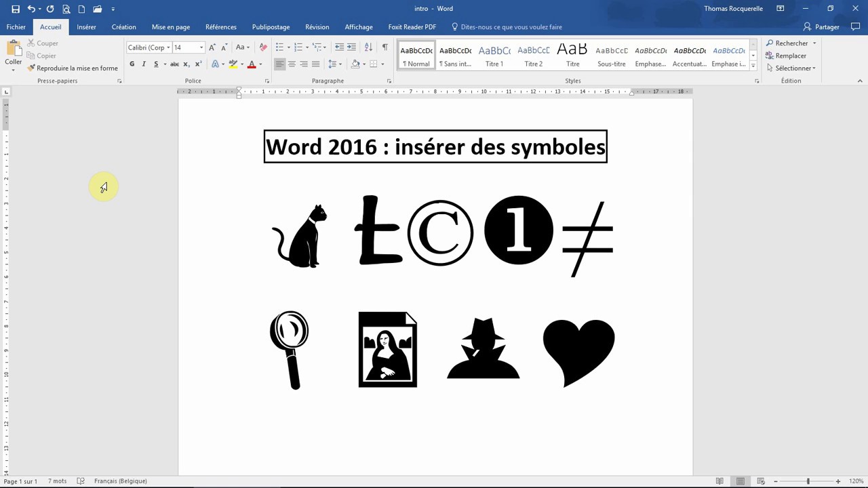Image resolution: width=868 pixels, height=488 pixels.
Task: Switch to the Références tab
Action: 221,27
